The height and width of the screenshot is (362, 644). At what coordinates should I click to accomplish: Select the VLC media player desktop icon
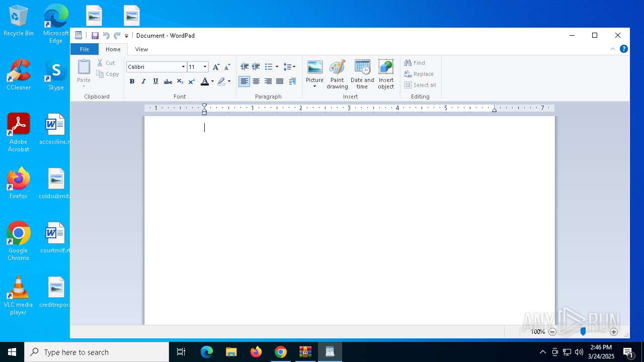click(19, 296)
